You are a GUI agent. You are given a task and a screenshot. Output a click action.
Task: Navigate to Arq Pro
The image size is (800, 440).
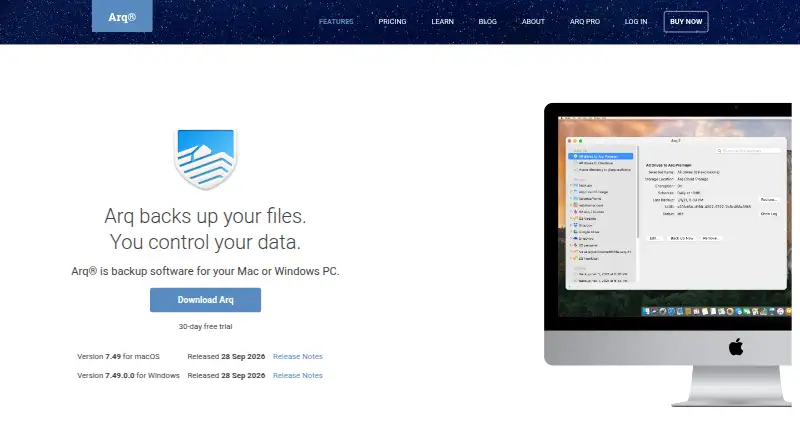coord(585,21)
